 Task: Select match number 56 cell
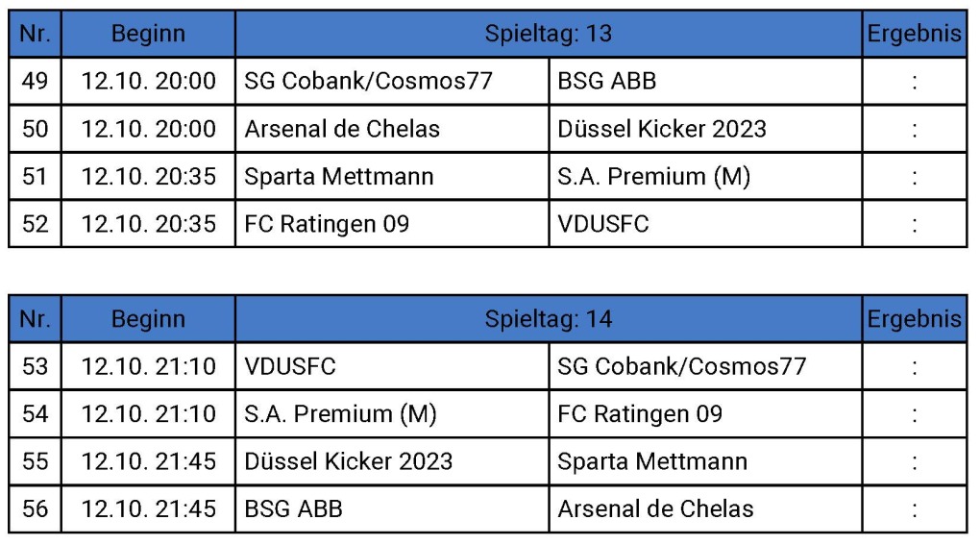tap(35, 508)
